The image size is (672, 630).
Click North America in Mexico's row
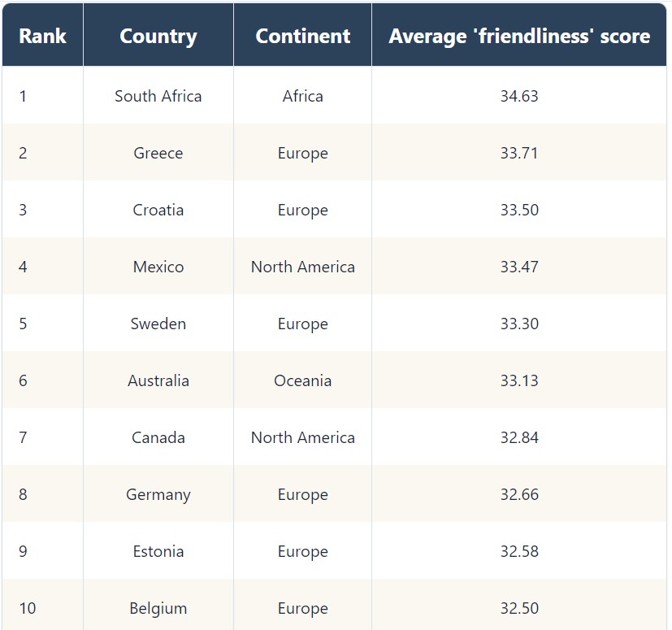[x=302, y=267]
